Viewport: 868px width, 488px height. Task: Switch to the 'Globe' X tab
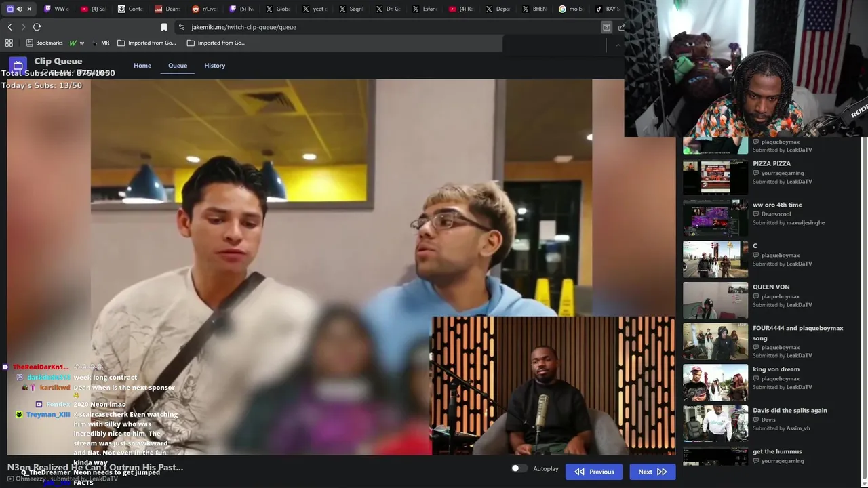(x=278, y=9)
